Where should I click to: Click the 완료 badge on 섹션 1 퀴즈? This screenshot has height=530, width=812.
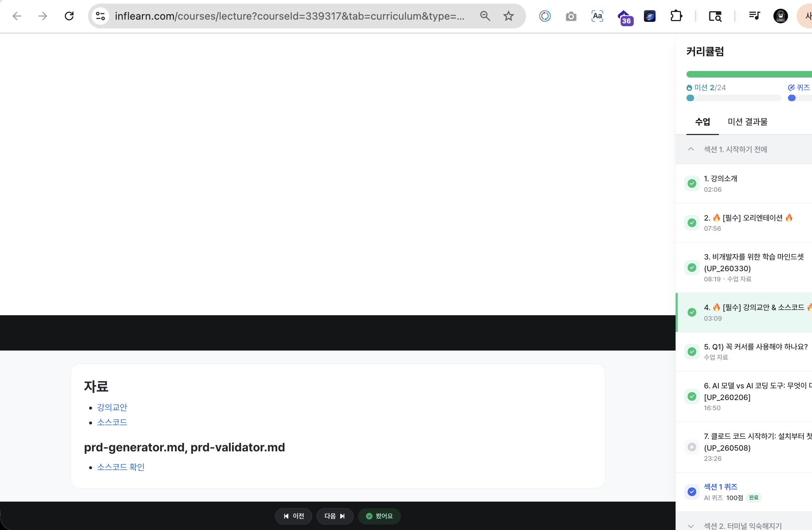pyautogui.click(x=754, y=498)
